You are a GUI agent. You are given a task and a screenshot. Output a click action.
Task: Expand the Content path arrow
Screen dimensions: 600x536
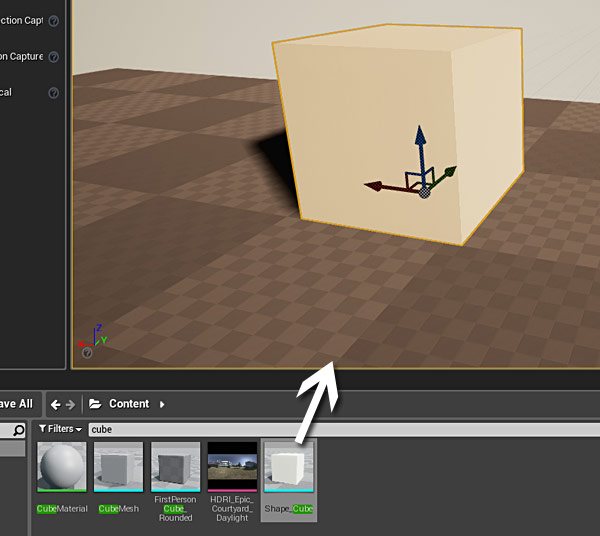click(x=162, y=404)
